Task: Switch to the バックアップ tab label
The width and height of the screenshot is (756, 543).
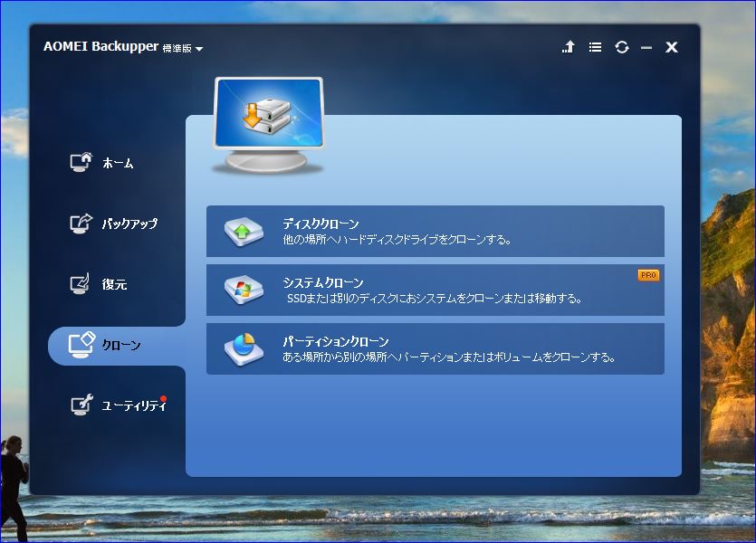Action: tap(129, 224)
